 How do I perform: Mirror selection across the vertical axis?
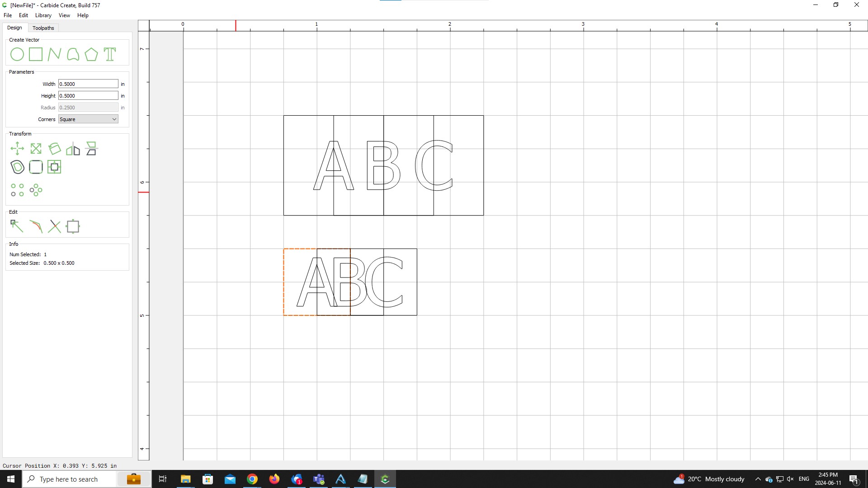(x=73, y=149)
